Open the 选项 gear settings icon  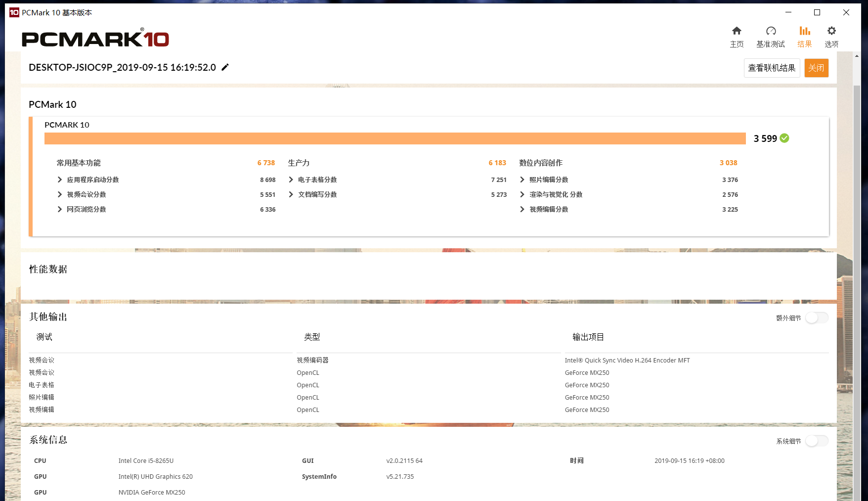[831, 31]
